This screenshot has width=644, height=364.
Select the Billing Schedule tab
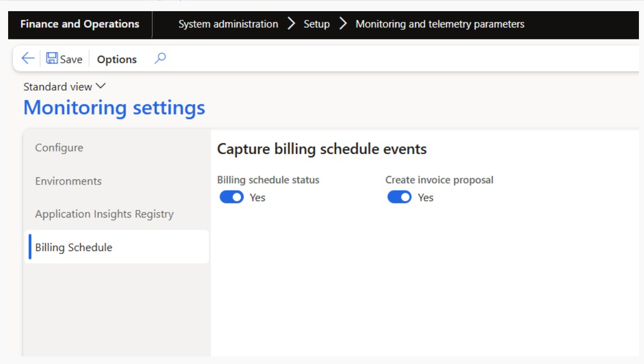[74, 247]
